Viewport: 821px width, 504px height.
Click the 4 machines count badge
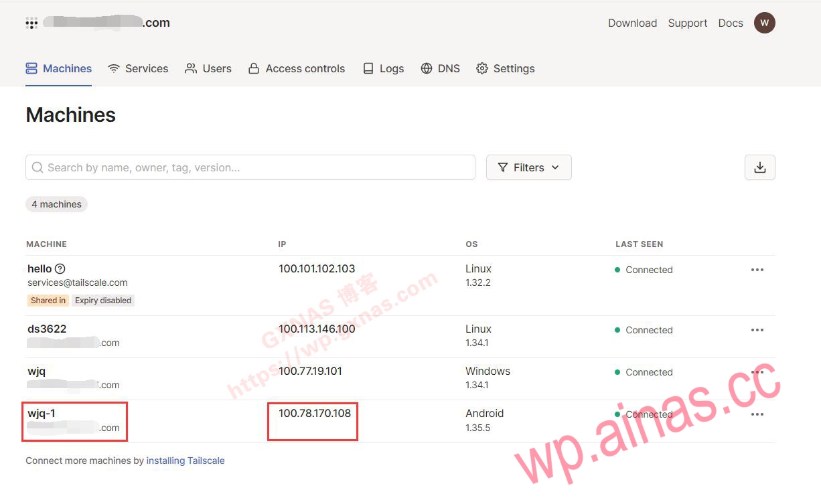(56, 204)
